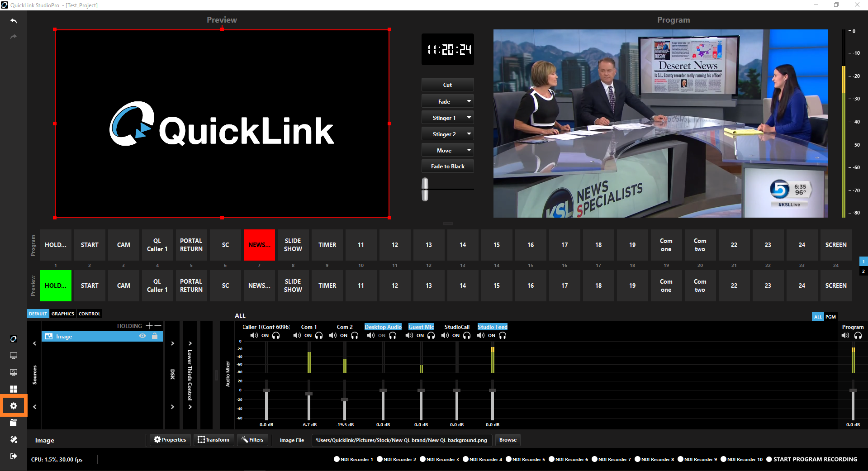Click the exit arrow sidebar icon
Screen dimensions: 868x471
14,456
